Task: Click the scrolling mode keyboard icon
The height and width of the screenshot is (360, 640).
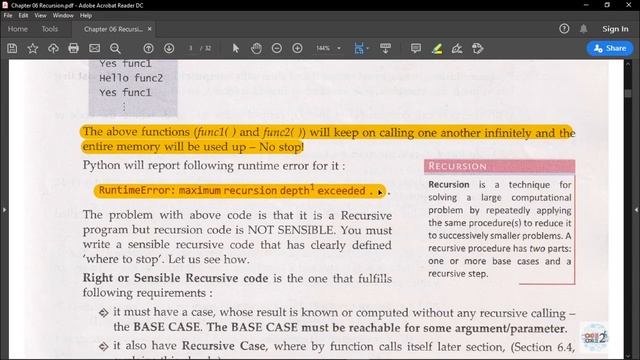Action: coord(385,48)
